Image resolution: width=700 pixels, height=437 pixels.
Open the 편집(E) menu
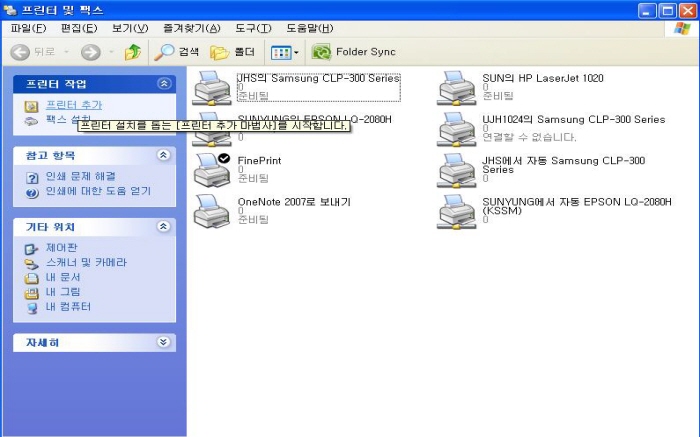[79, 29]
